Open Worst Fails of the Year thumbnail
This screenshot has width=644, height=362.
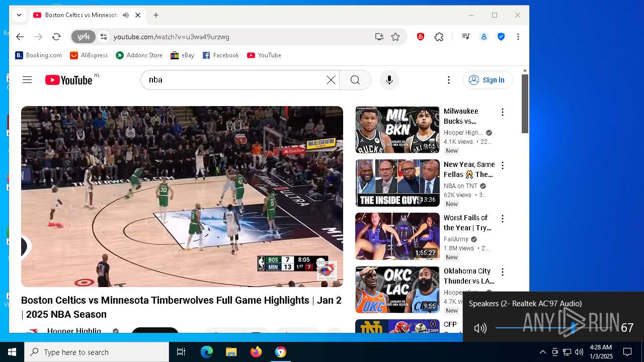click(x=397, y=236)
